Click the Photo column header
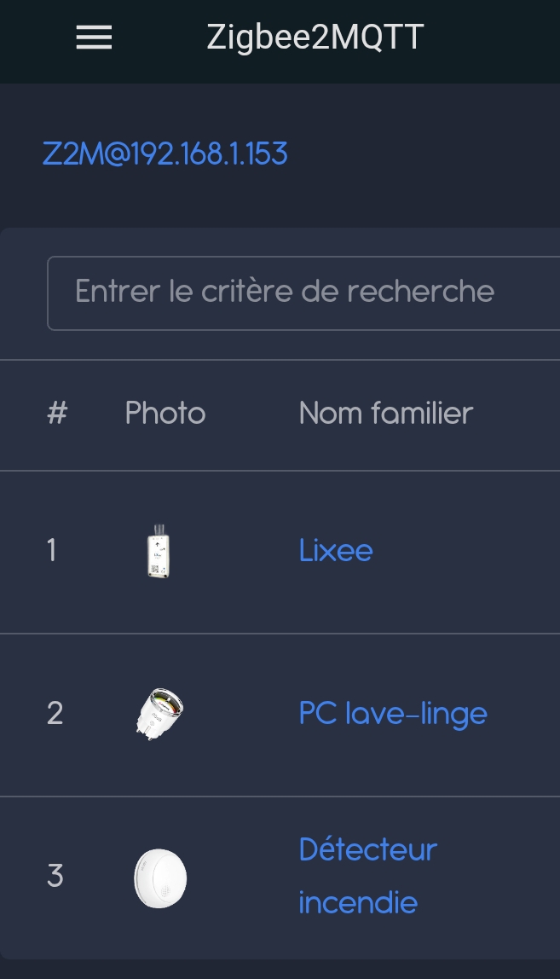This screenshot has width=560, height=979. click(165, 414)
